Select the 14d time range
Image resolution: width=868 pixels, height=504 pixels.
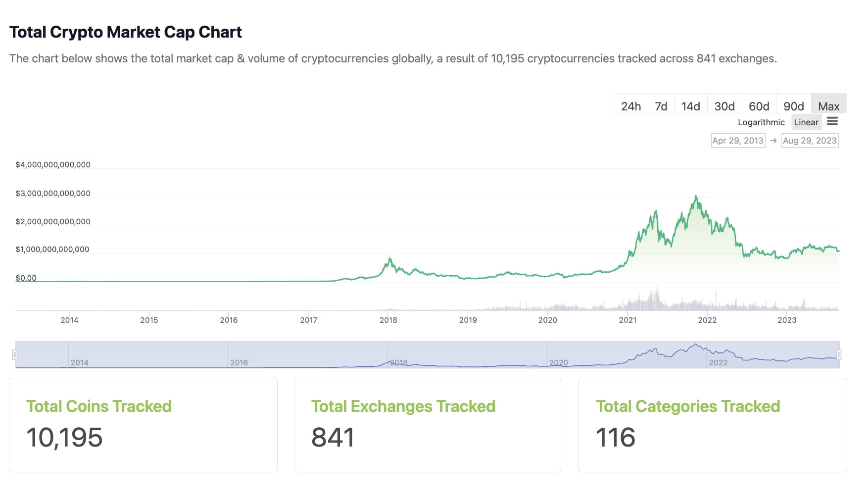tap(690, 105)
